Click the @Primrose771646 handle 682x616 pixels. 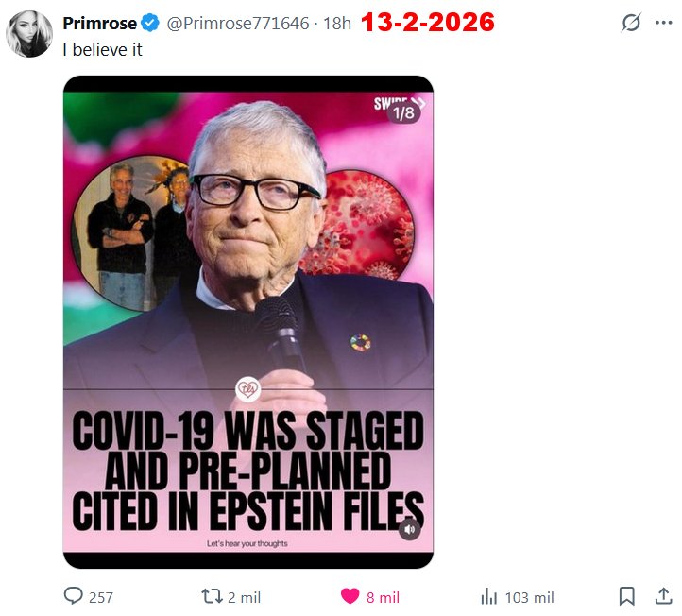237,23
